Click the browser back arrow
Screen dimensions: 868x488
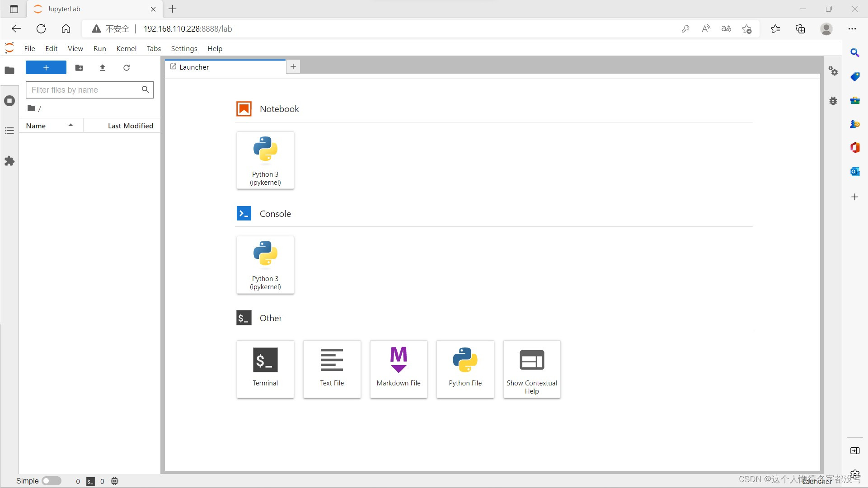tap(16, 29)
